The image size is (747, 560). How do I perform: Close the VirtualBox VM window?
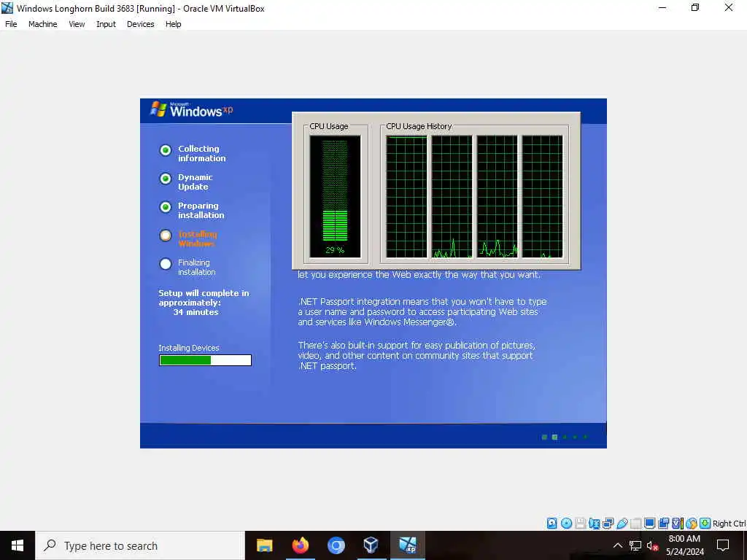pyautogui.click(x=729, y=8)
